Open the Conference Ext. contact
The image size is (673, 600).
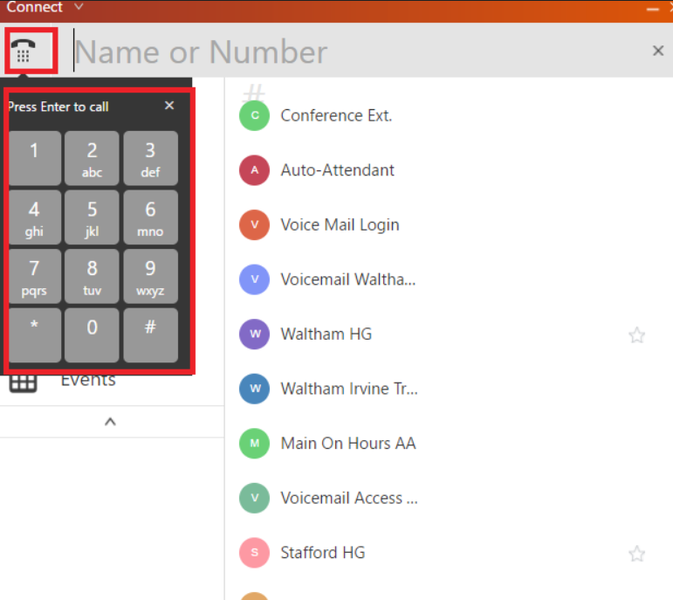pyautogui.click(x=336, y=115)
